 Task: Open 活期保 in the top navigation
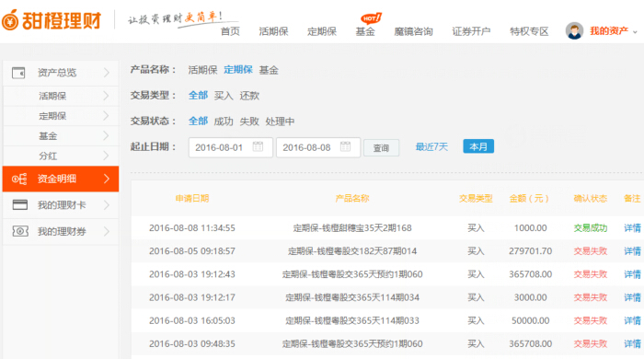(x=273, y=31)
